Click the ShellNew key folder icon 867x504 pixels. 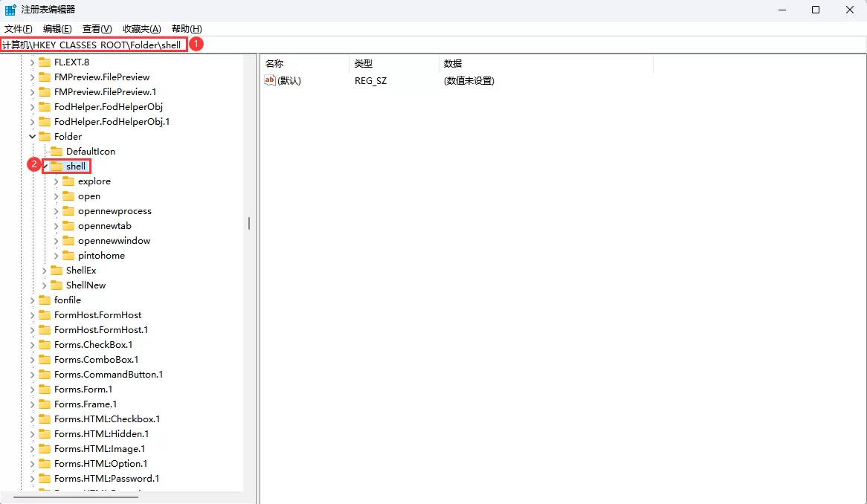pos(55,285)
